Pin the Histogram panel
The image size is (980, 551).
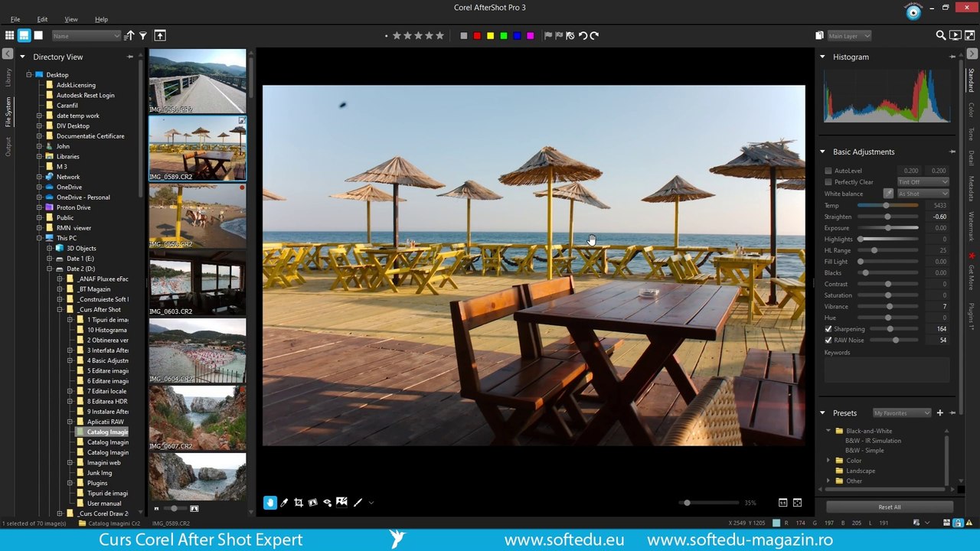pos(952,57)
